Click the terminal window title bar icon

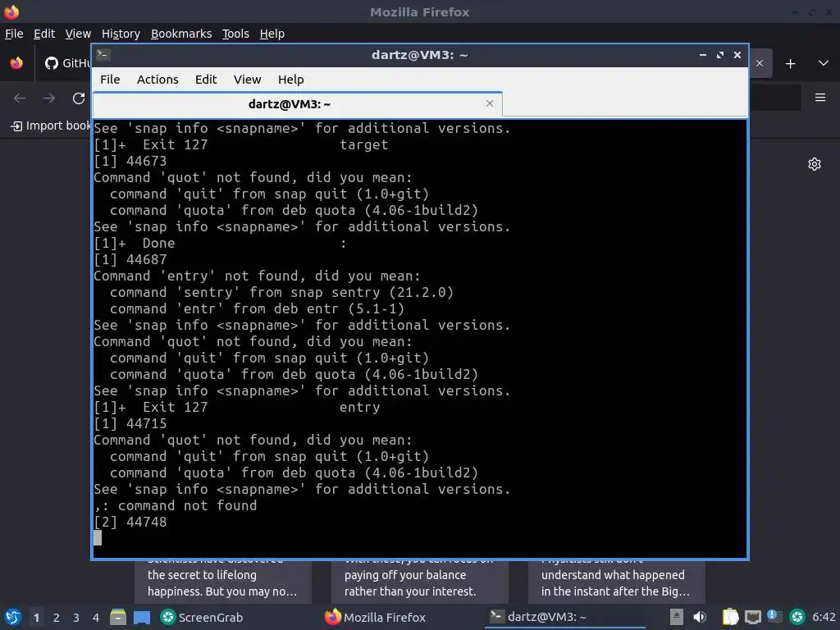tap(103, 54)
